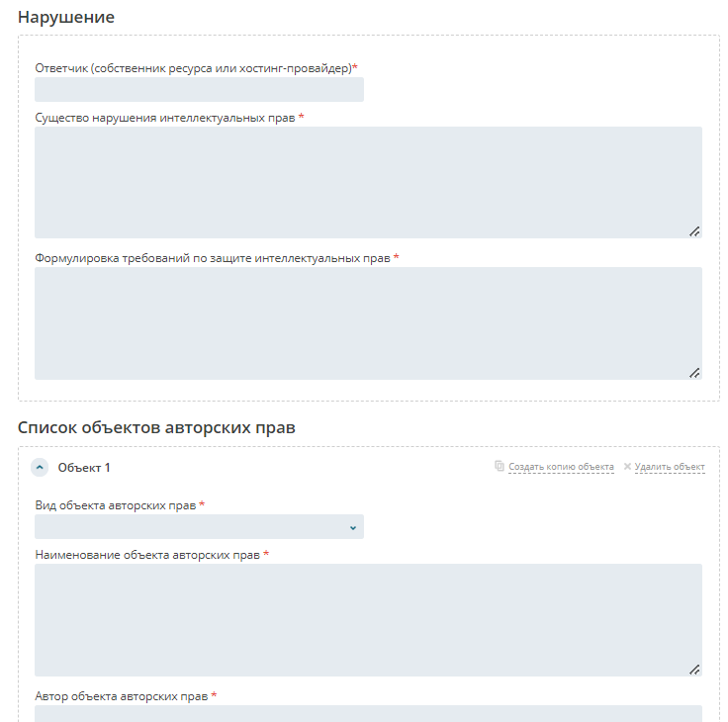The height and width of the screenshot is (722, 728).
Task: Click resize handle of Наименование объекта textarea
Action: click(694, 670)
